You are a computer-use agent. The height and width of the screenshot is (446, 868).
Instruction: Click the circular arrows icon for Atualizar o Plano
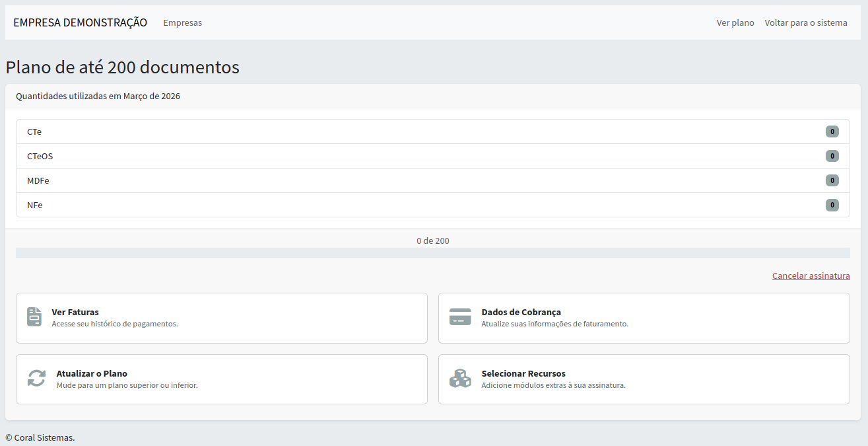tap(36, 379)
